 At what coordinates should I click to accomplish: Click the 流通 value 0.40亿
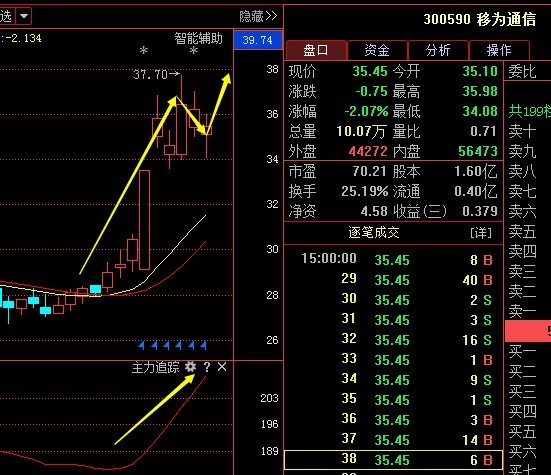click(476, 191)
